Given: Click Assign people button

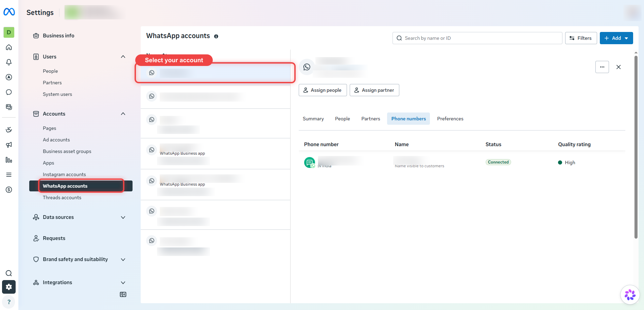Looking at the screenshot, I should [323, 90].
